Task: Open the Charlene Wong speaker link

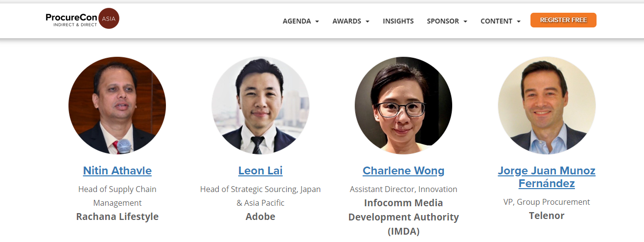Action: 403,170
